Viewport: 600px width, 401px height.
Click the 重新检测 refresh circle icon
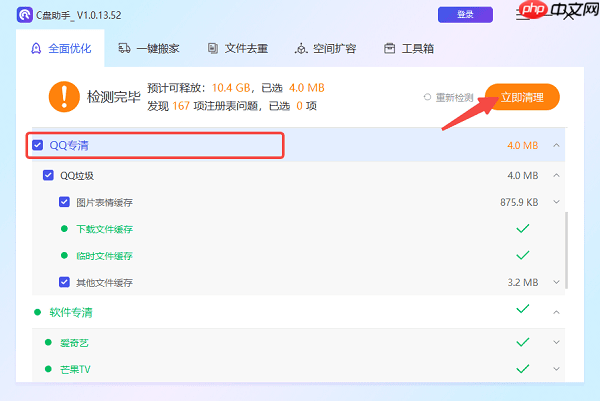(427, 97)
